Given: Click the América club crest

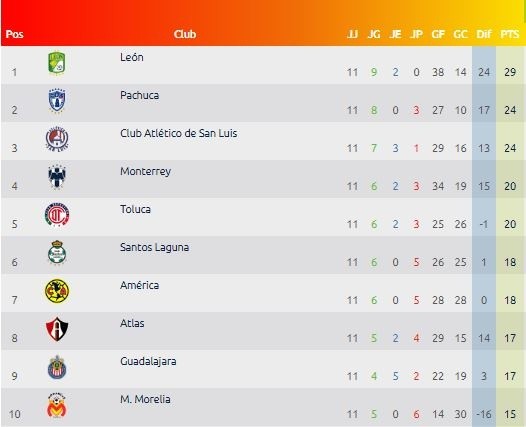Looking at the screenshot, I should (x=57, y=291).
